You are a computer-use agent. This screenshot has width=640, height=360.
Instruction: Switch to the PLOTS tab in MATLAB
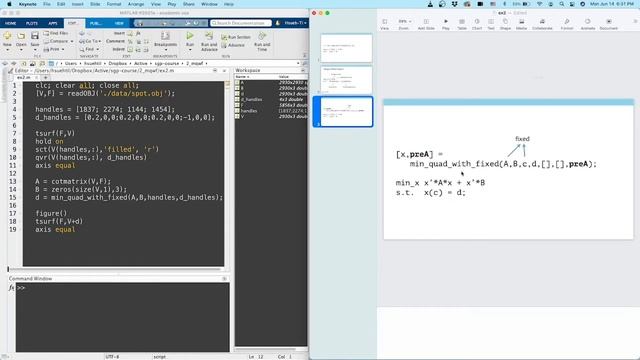tap(31, 23)
